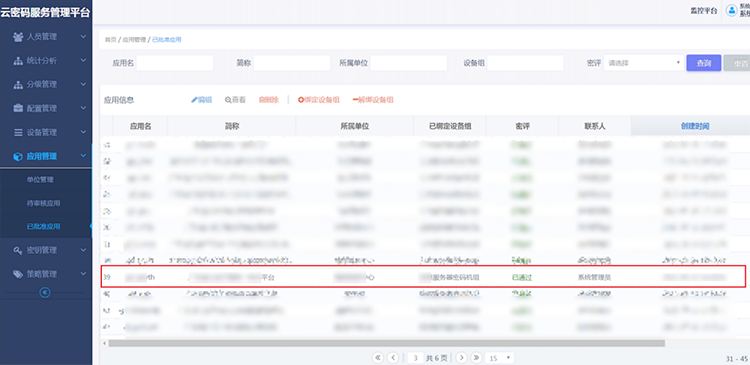Expand the 配置管理 chevron
This screenshot has width=750, height=365.
point(83,108)
